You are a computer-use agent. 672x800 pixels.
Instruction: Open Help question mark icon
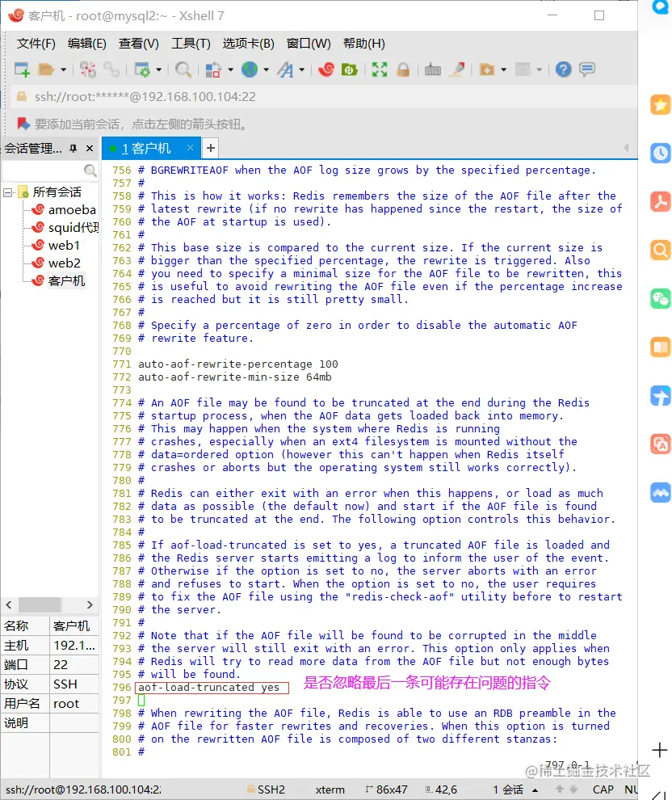pyautogui.click(x=564, y=69)
